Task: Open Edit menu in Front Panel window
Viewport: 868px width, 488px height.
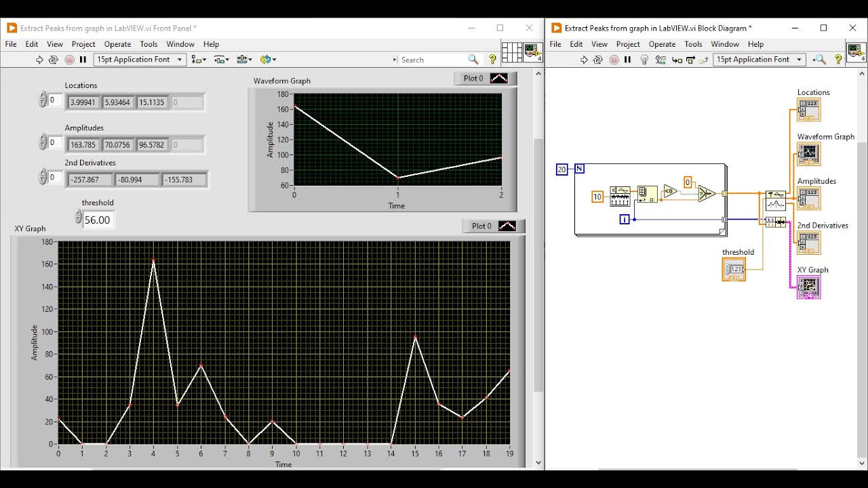Action: click(32, 44)
